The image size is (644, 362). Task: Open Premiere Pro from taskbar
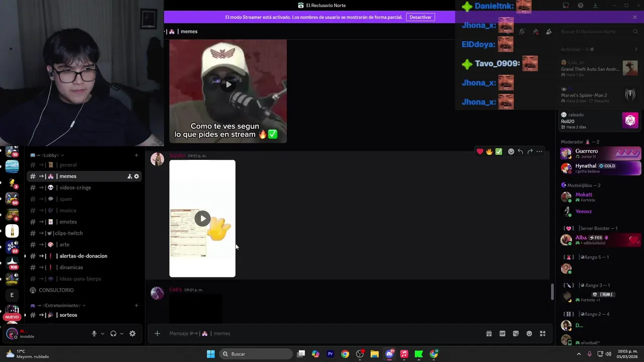pos(330,354)
